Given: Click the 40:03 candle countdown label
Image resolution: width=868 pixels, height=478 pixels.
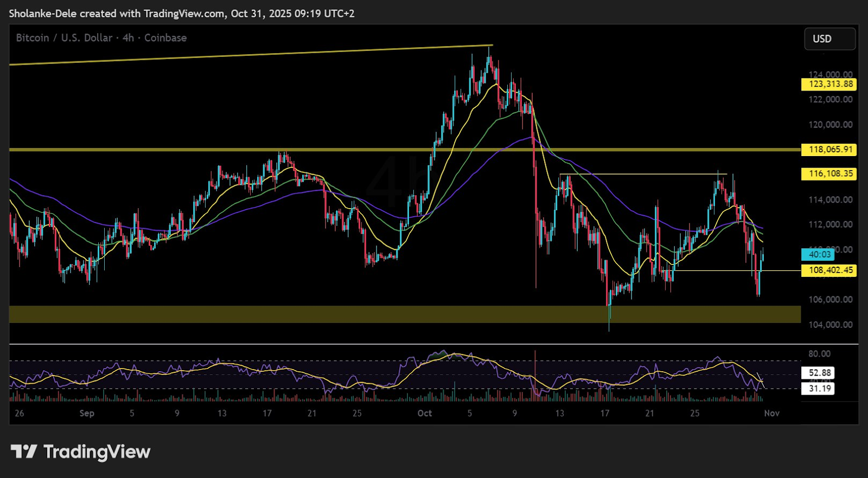Looking at the screenshot, I should coord(819,255).
